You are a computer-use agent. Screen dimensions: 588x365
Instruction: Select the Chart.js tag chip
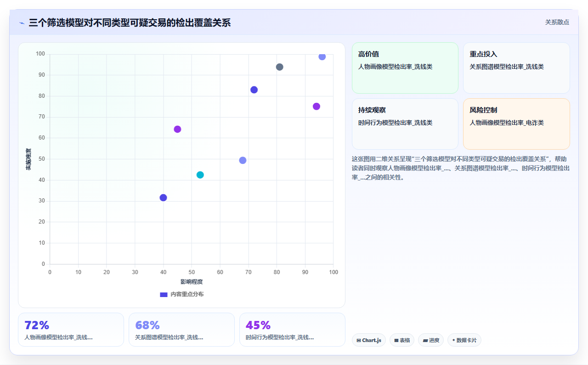[x=369, y=340]
